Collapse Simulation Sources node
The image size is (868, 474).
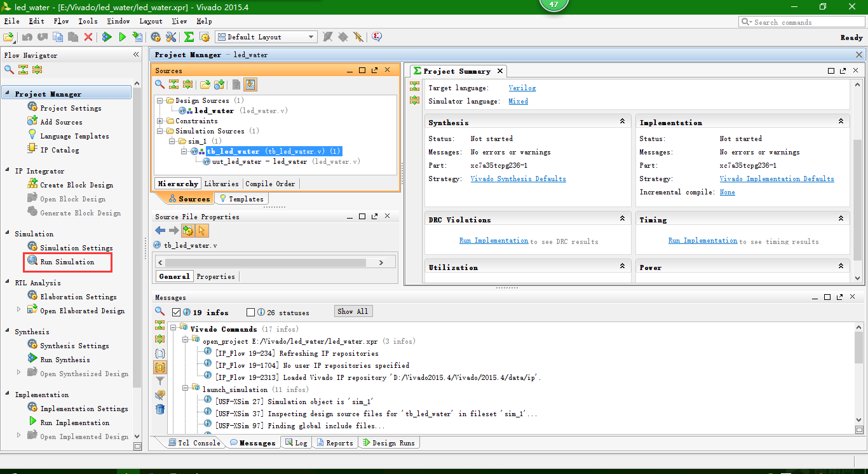[x=160, y=131]
